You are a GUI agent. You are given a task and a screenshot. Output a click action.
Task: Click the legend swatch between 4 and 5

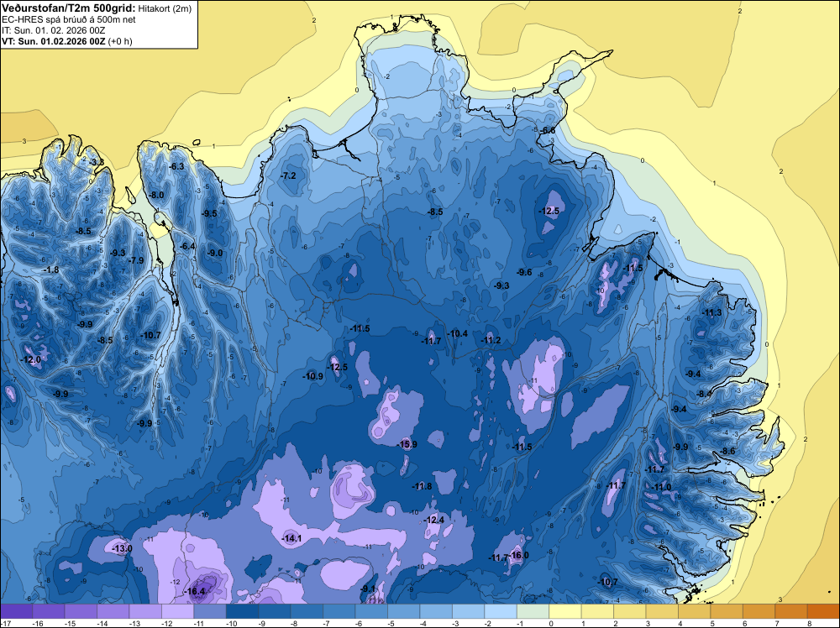(695, 611)
